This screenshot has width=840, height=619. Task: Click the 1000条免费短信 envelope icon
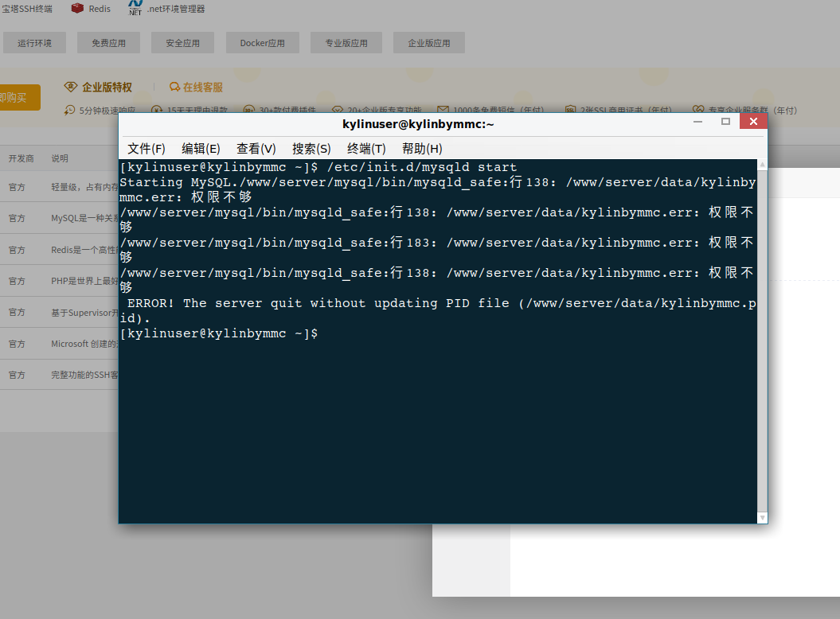pyautogui.click(x=443, y=111)
